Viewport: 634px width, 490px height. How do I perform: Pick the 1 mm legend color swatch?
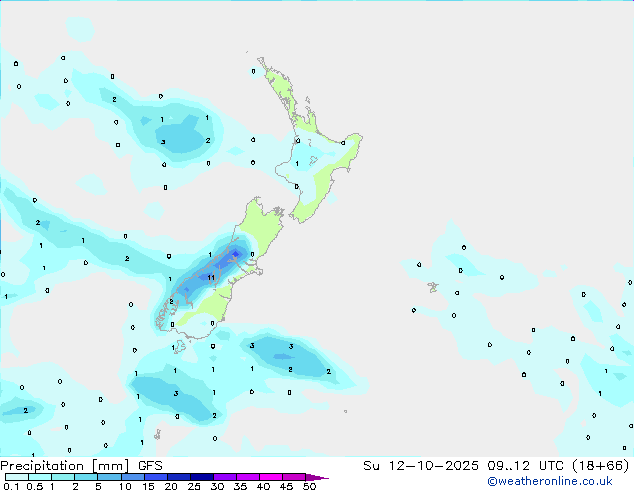click(63, 477)
